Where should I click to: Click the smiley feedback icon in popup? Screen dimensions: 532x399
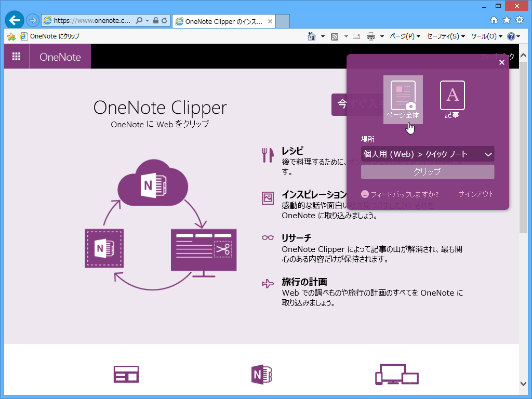pos(365,193)
